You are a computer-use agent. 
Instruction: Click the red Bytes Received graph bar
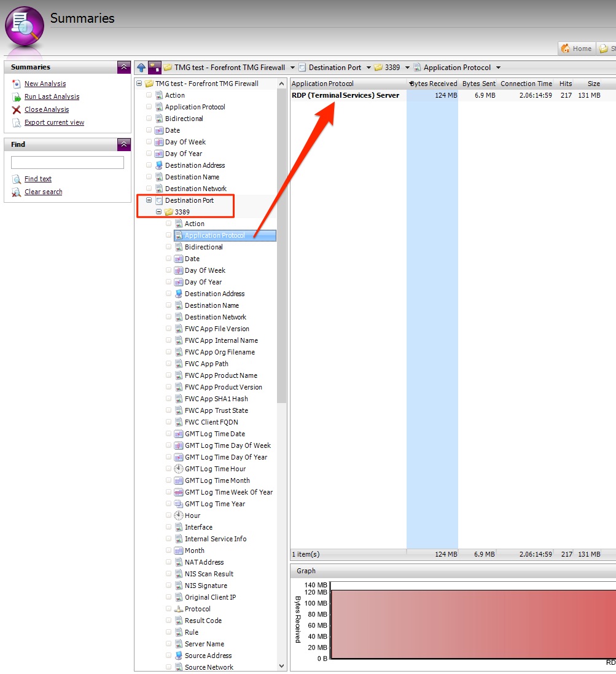[x=474, y=624]
